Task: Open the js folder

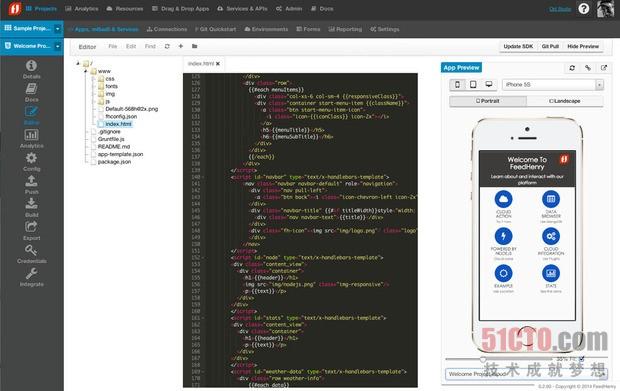Action: tap(108, 101)
